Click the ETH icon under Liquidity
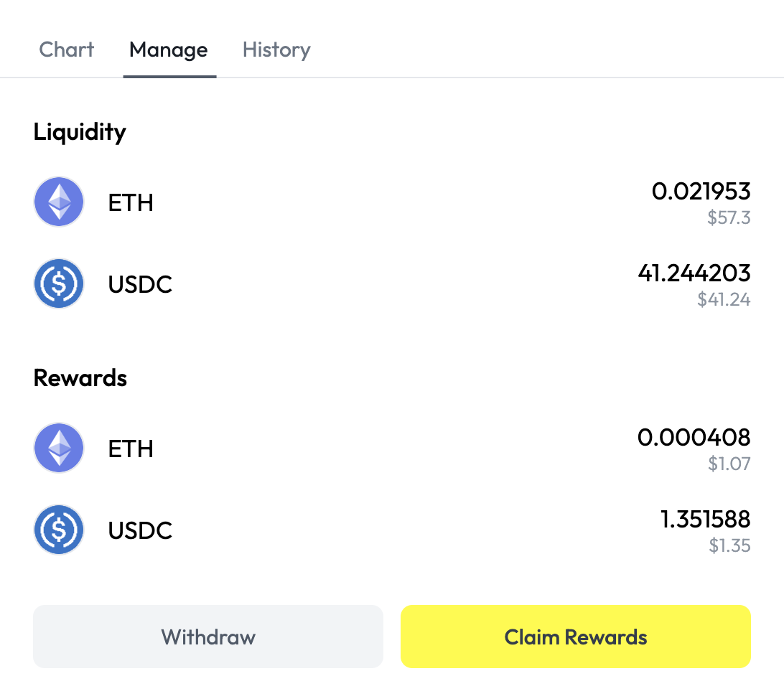784x699 pixels. [x=59, y=202]
